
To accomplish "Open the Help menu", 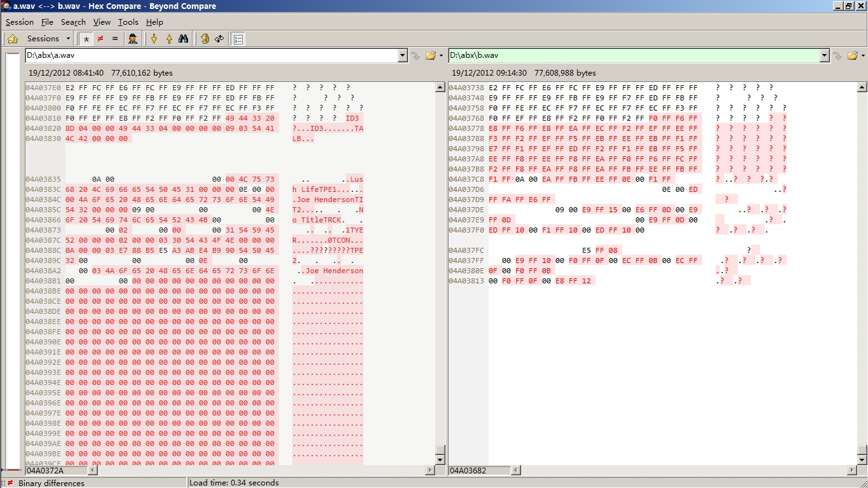I will pos(154,22).
